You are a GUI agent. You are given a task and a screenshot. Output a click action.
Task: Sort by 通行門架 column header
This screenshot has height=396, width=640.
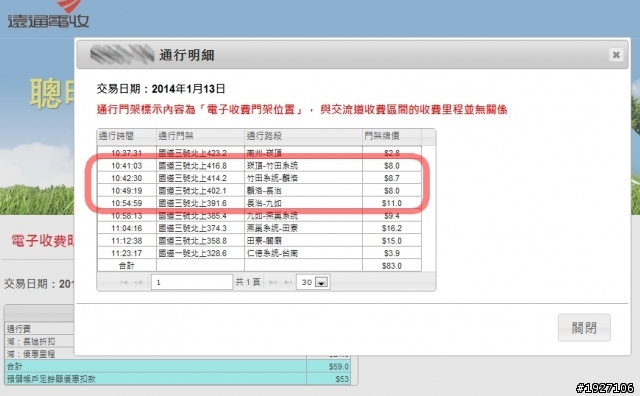200,136
